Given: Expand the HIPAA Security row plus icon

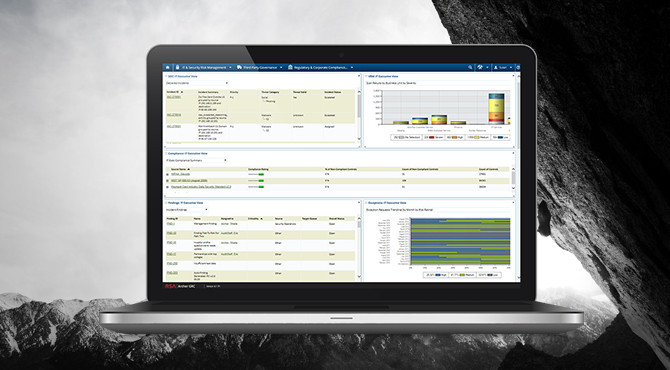Looking at the screenshot, I should (168, 174).
